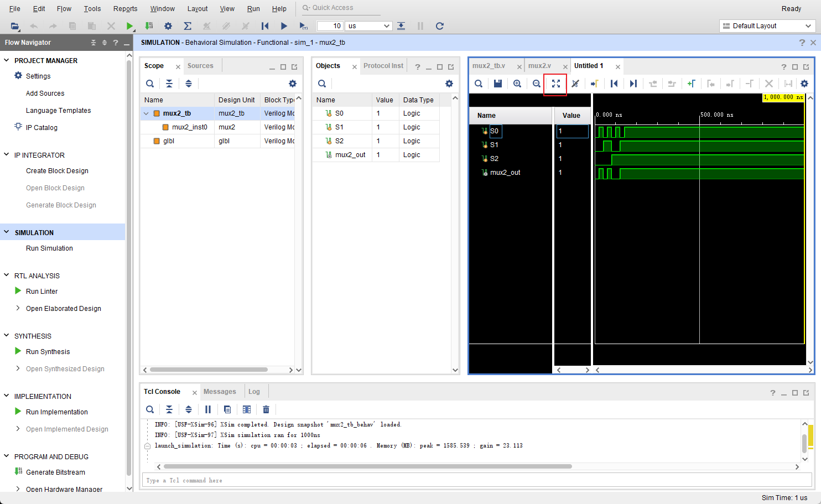The width and height of the screenshot is (821, 504).
Task: Save the waveform configuration
Action: [498, 84]
